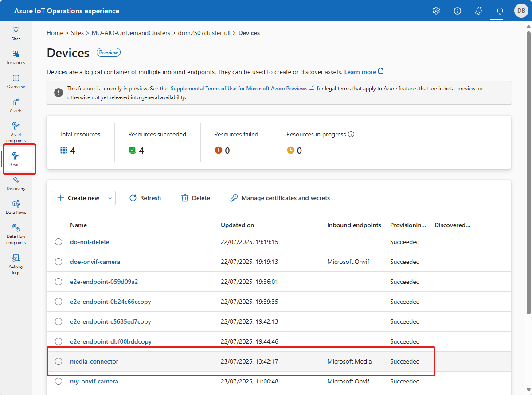Select the do-not-delete row radio button
The image size is (532, 395).
pyautogui.click(x=59, y=242)
